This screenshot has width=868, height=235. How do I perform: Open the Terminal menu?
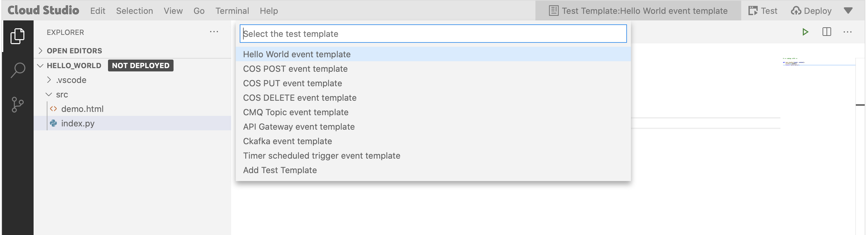pos(232,11)
